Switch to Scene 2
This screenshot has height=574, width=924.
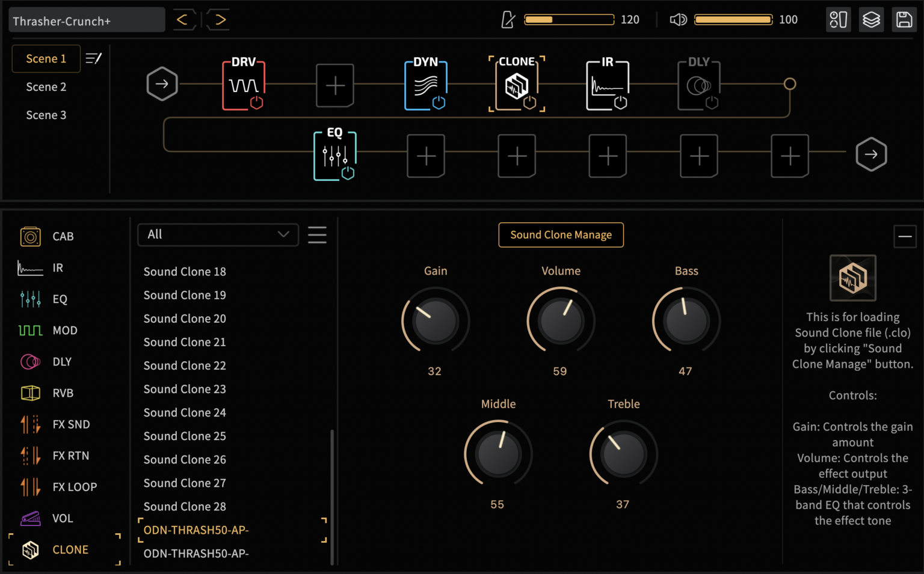pyautogui.click(x=46, y=87)
